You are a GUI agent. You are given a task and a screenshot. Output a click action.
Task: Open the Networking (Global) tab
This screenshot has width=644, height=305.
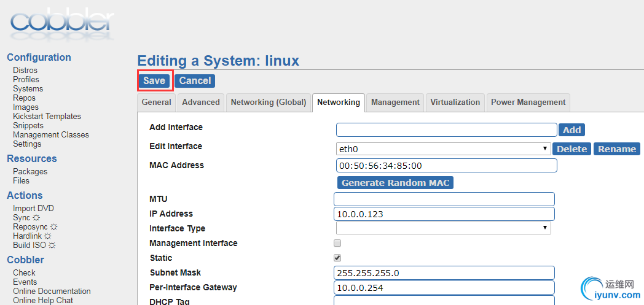click(x=268, y=102)
